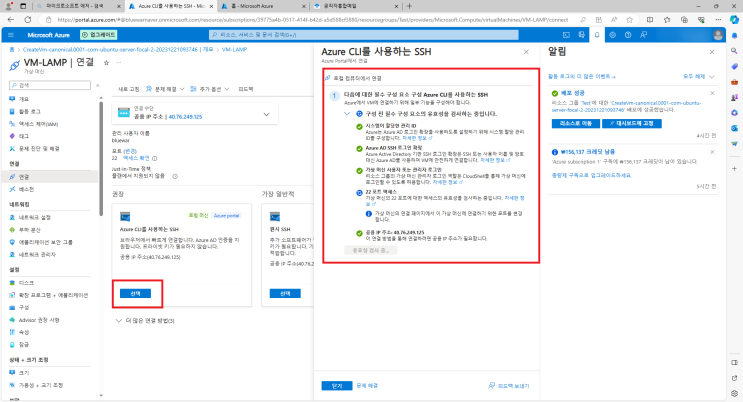This screenshot has height=402, width=743.
Task: Open 속성 in the sidebar
Action: pyautogui.click(x=24, y=332)
